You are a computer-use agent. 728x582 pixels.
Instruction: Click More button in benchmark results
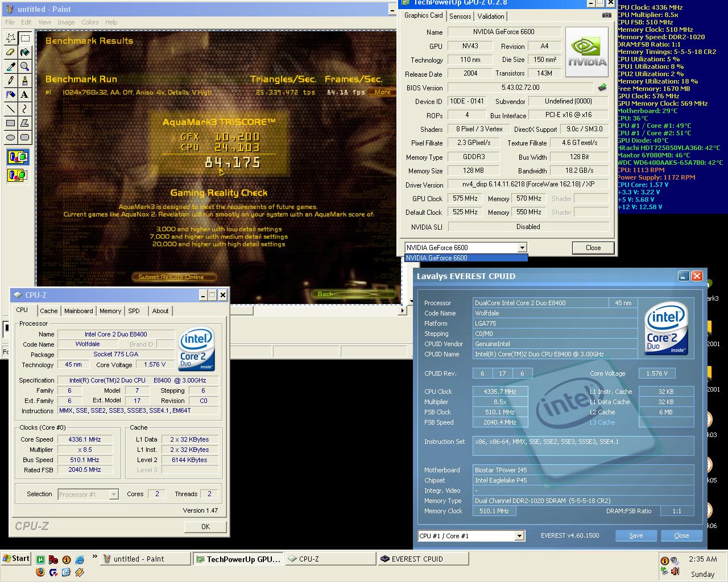click(382, 92)
